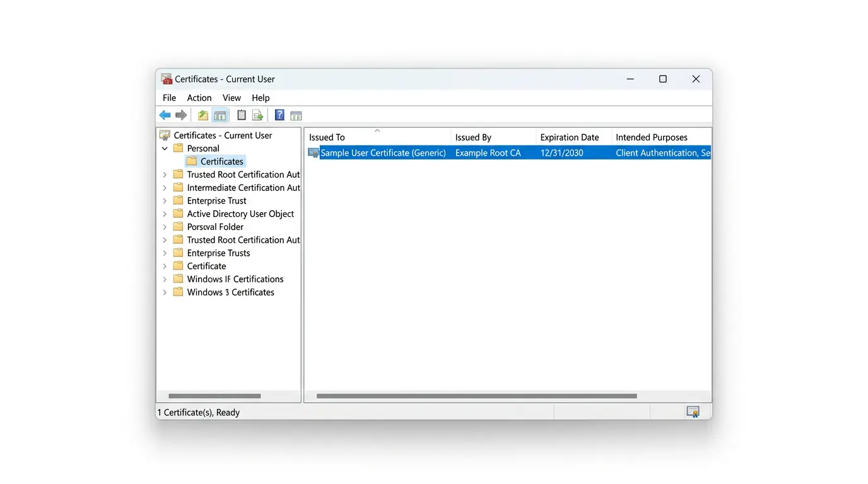The height and width of the screenshot is (484, 868).
Task: Open the Help menu
Action: 261,98
